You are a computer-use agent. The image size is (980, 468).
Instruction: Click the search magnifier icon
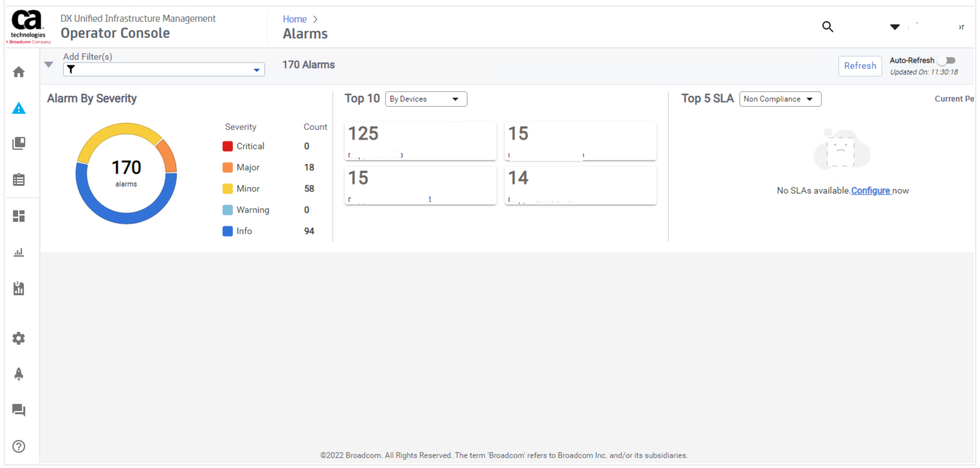(x=827, y=27)
